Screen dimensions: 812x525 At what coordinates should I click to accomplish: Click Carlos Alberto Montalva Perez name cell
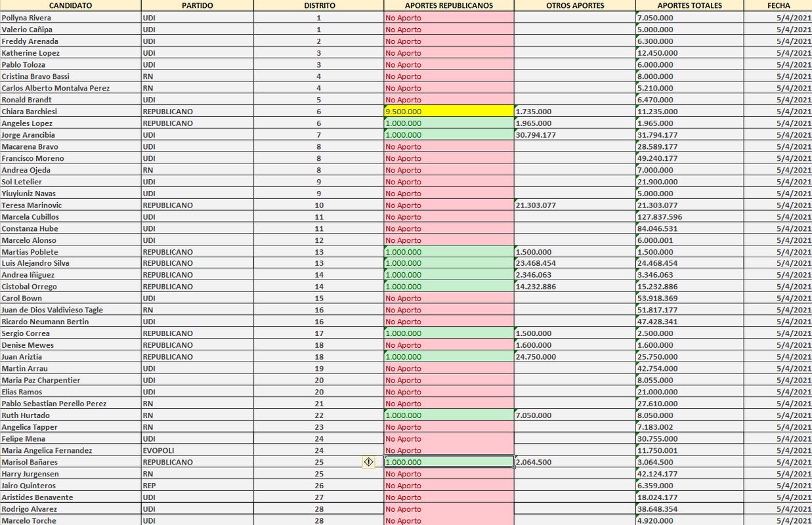[70, 88]
